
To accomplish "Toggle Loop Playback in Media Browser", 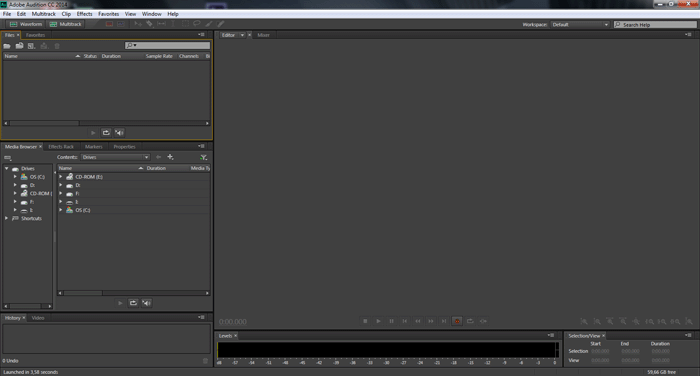I will [133, 303].
